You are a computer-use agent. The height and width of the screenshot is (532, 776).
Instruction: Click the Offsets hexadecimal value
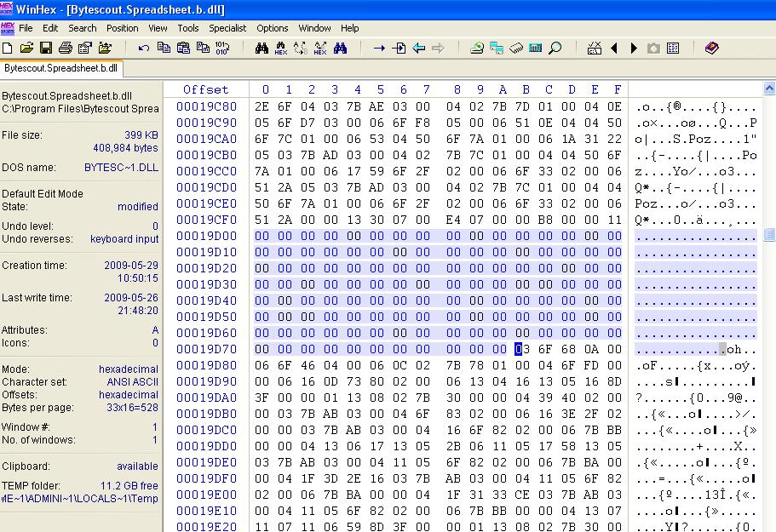128,395
